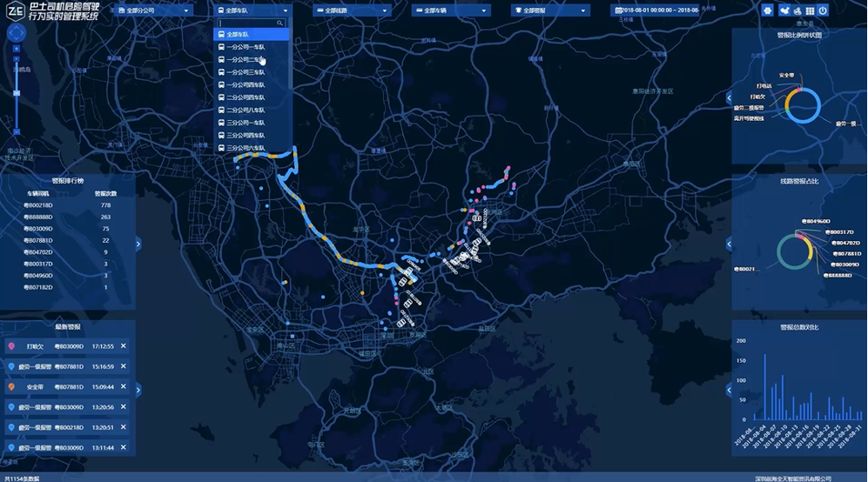The height and width of the screenshot is (482, 868).
Task: Dismiss the 13:20:56 fatigue alarm
Action: tap(124, 406)
